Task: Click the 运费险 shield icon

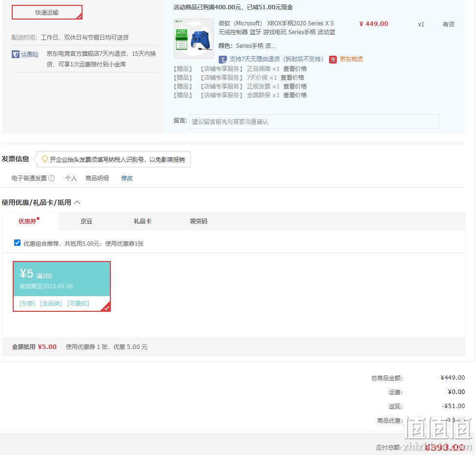Action: (16, 54)
